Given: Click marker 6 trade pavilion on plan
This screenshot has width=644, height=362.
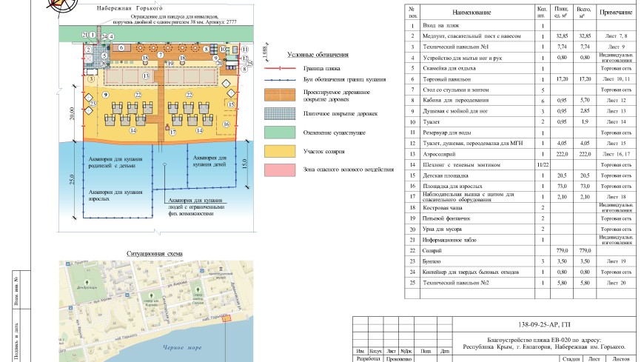Looking at the screenshot, I should click(x=121, y=48).
